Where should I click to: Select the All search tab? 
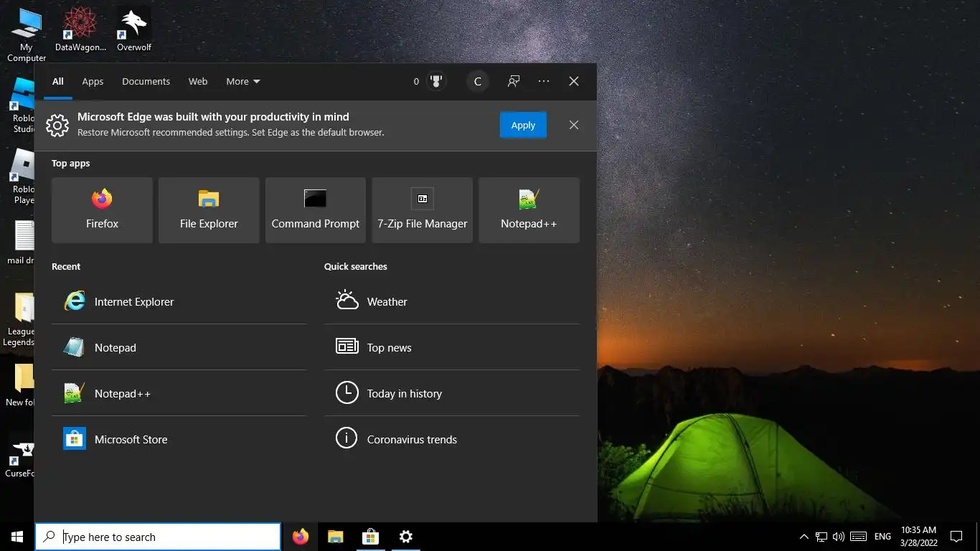tap(58, 81)
